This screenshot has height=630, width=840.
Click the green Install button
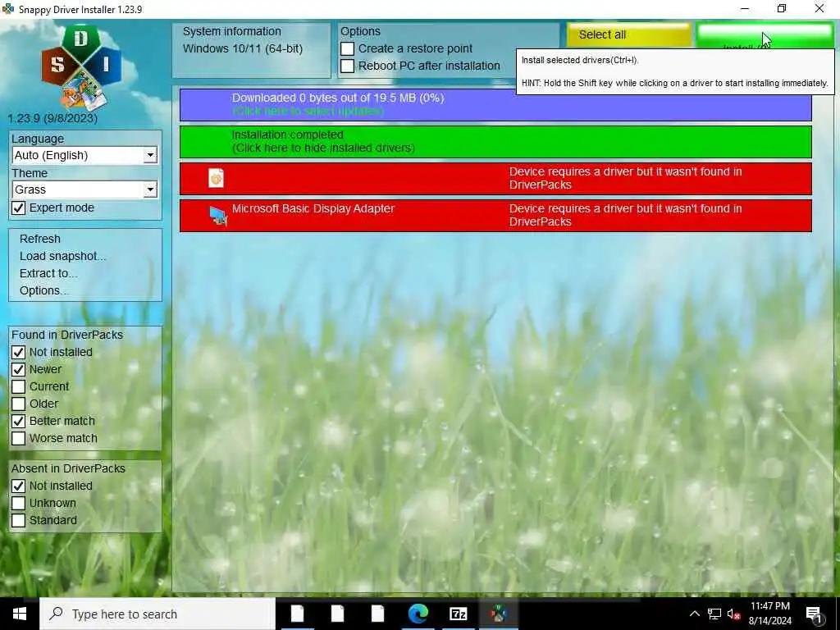tap(765, 35)
